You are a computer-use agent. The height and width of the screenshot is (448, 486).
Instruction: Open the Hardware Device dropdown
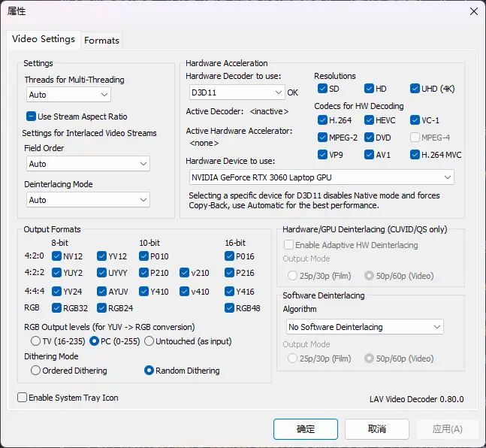tap(321, 177)
